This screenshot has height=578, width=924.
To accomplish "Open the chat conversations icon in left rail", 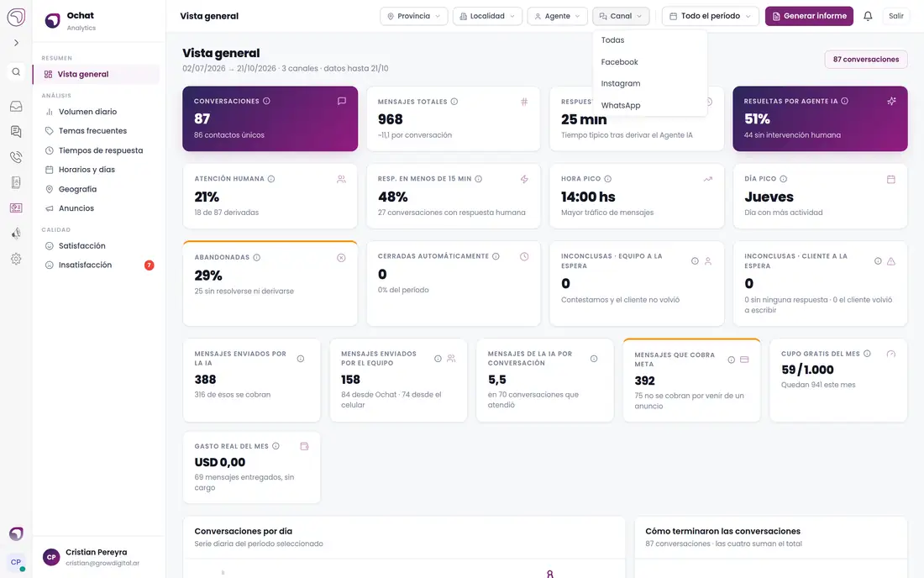I will click(x=16, y=131).
